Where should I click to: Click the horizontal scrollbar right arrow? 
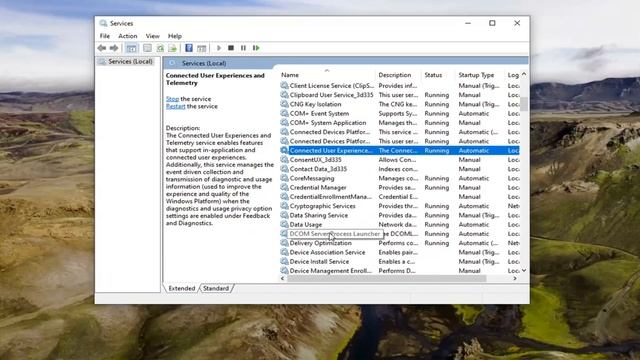point(515,278)
